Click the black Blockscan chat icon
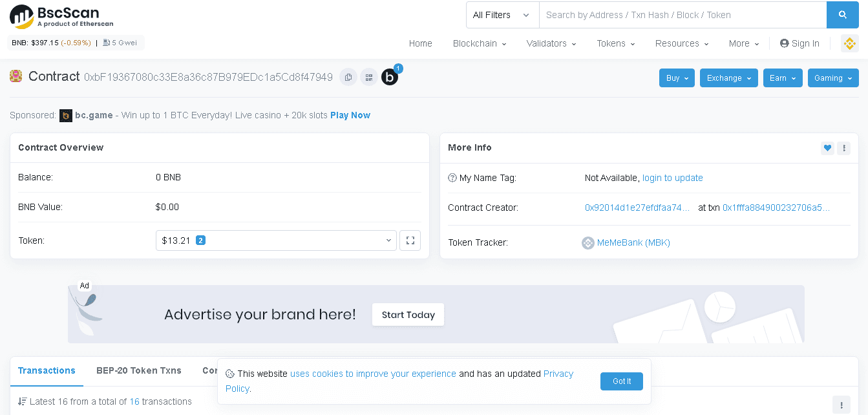Viewport: 868px width, 415px height. (x=390, y=78)
